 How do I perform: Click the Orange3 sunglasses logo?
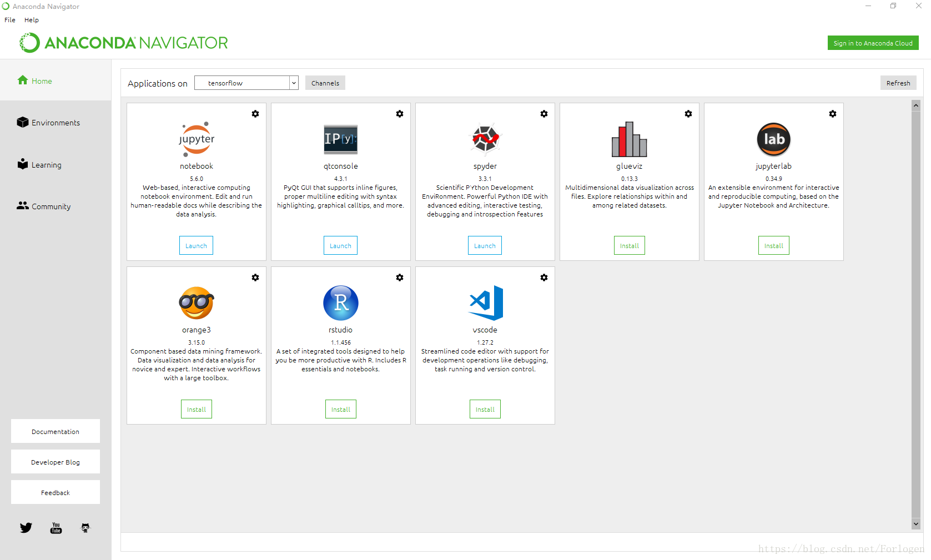point(197,303)
